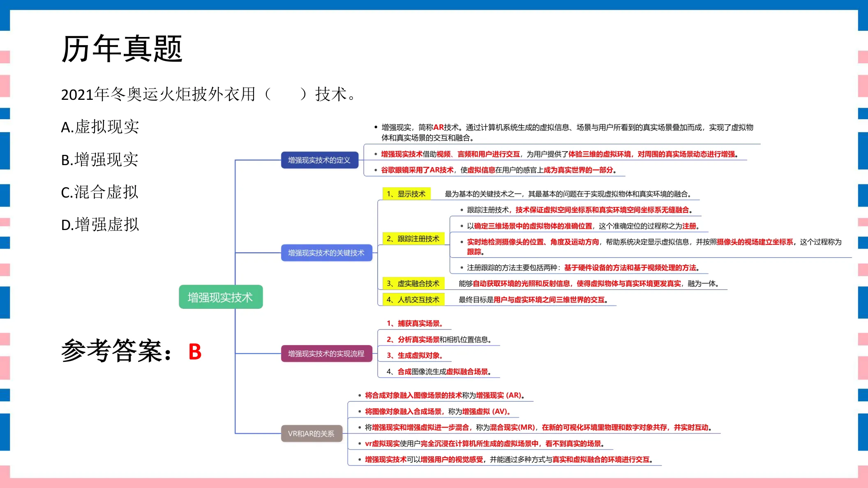Click the bullet about 以确定三维场景中的虚拟物体
Screen dimensions: 868x488
point(580,226)
